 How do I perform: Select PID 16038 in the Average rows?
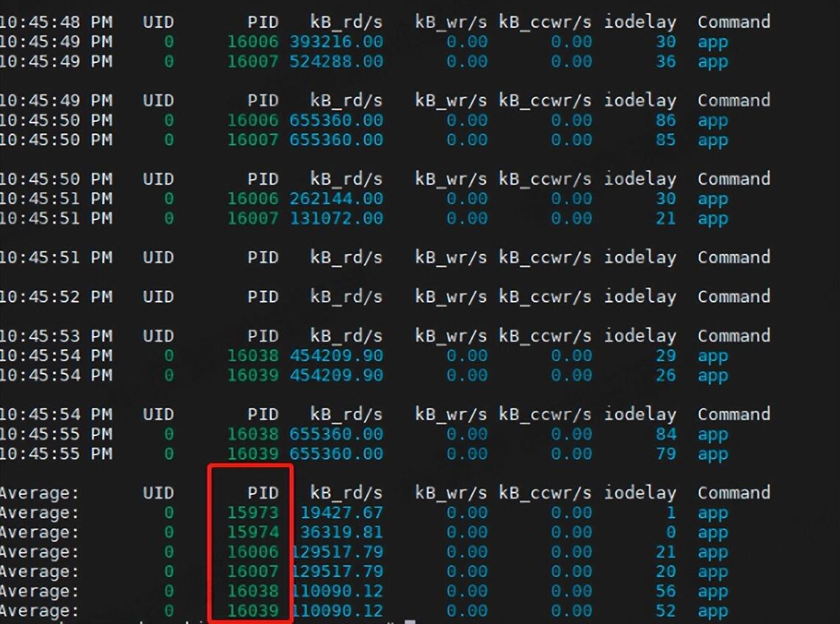coord(253,591)
